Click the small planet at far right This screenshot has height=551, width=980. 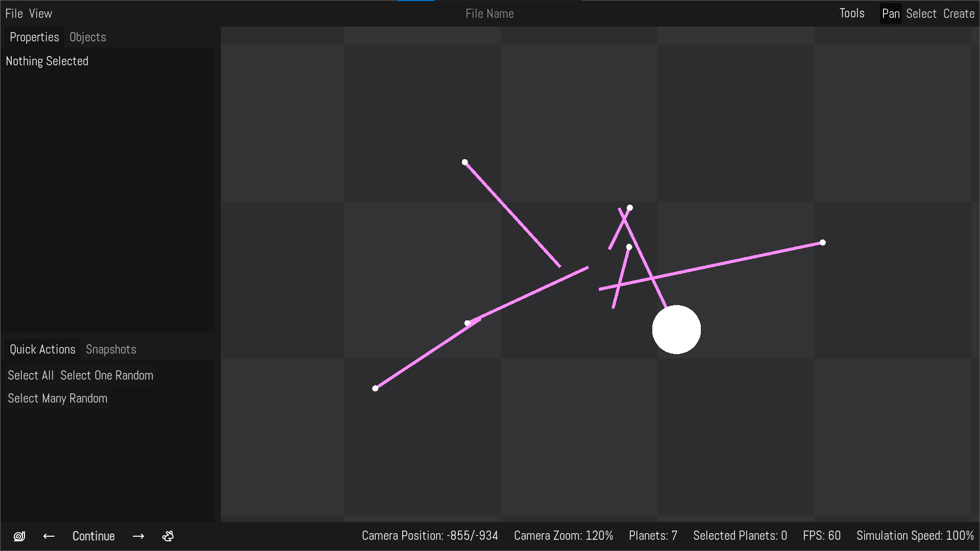822,243
